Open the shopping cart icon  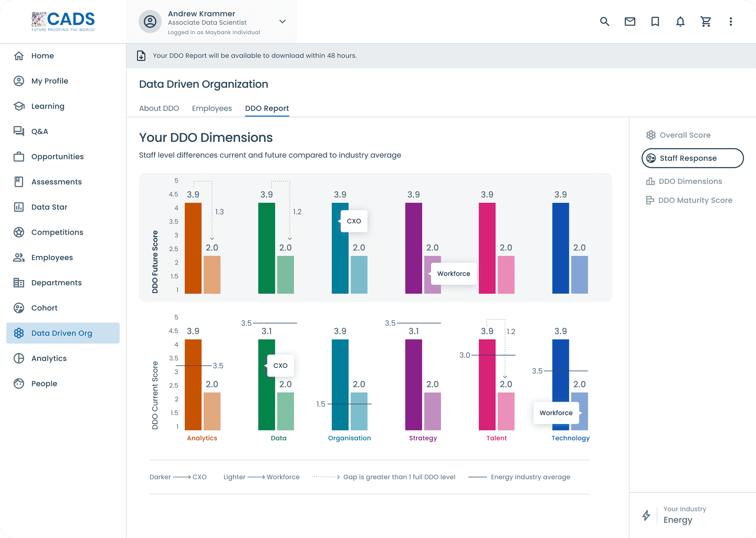pos(705,22)
